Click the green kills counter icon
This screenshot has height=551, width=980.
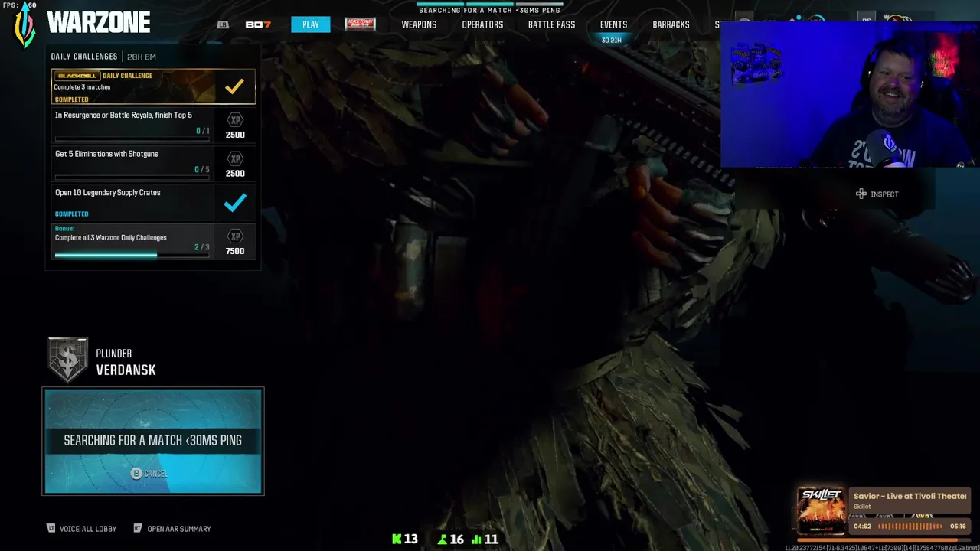pyautogui.click(x=397, y=540)
